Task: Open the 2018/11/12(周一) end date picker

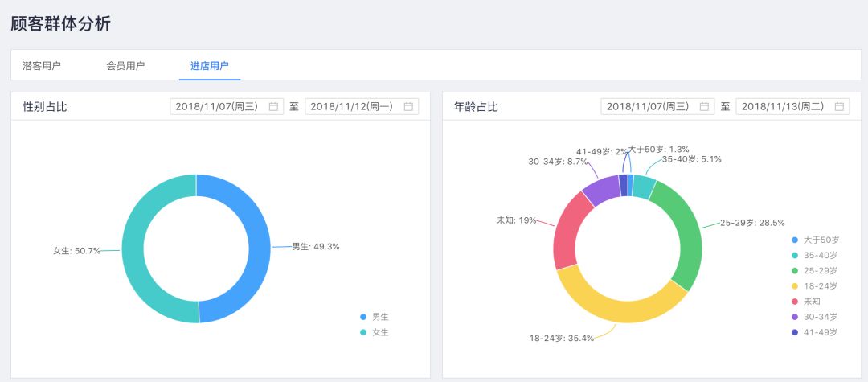Action: coord(352,106)
